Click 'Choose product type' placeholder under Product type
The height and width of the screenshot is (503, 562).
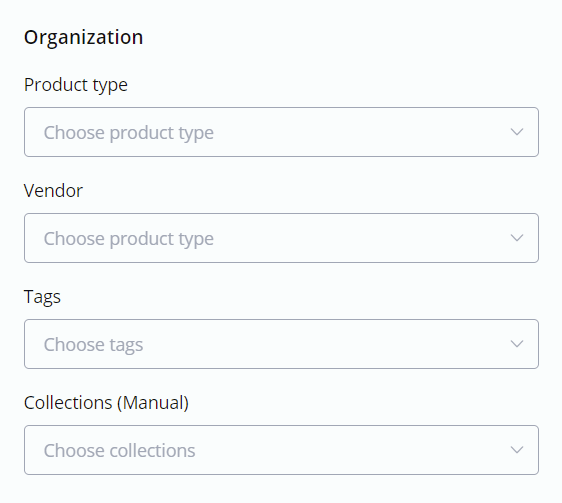[x=129, y=133]
